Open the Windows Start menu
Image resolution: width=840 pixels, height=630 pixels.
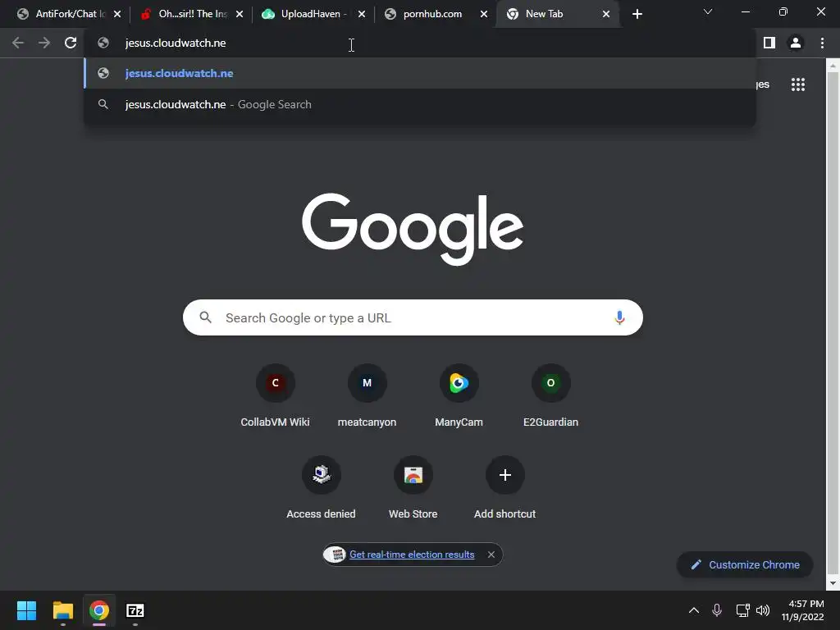26,610
